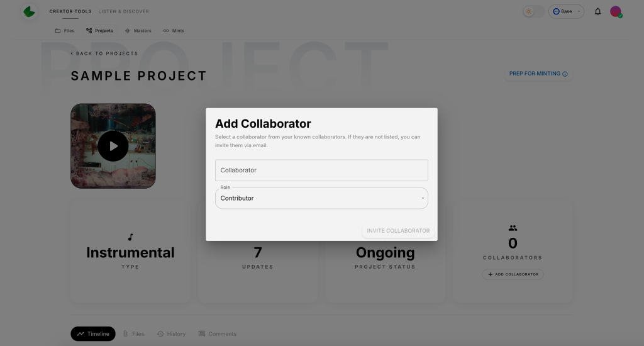Click the Collaborator input field
Viewport: 644px width, 346px height.
pyautogui.click(x=321, y=170)
